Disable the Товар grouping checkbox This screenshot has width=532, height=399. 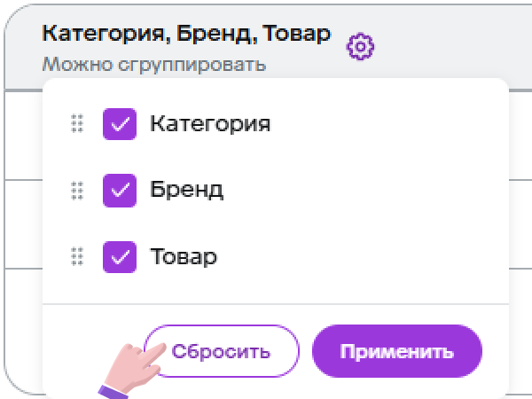120,257
